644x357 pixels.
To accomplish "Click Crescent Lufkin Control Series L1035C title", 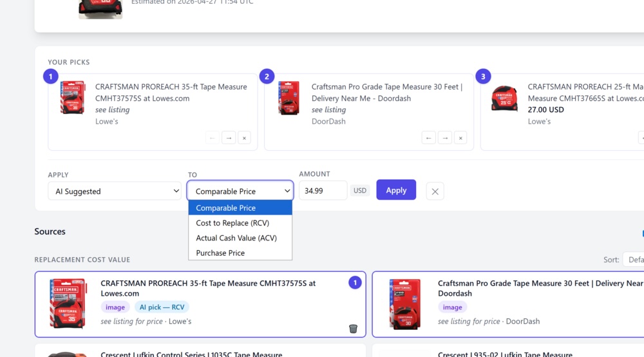I will click(191, 354).
